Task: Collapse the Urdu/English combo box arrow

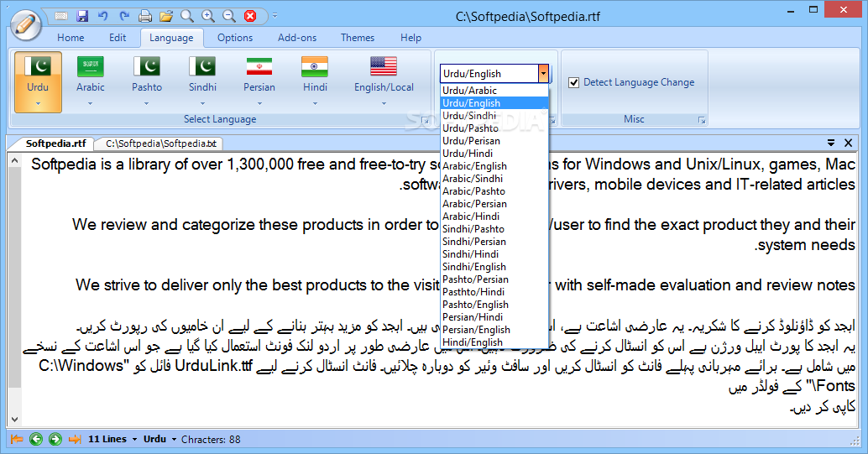Action: click(x=544, y=74)
